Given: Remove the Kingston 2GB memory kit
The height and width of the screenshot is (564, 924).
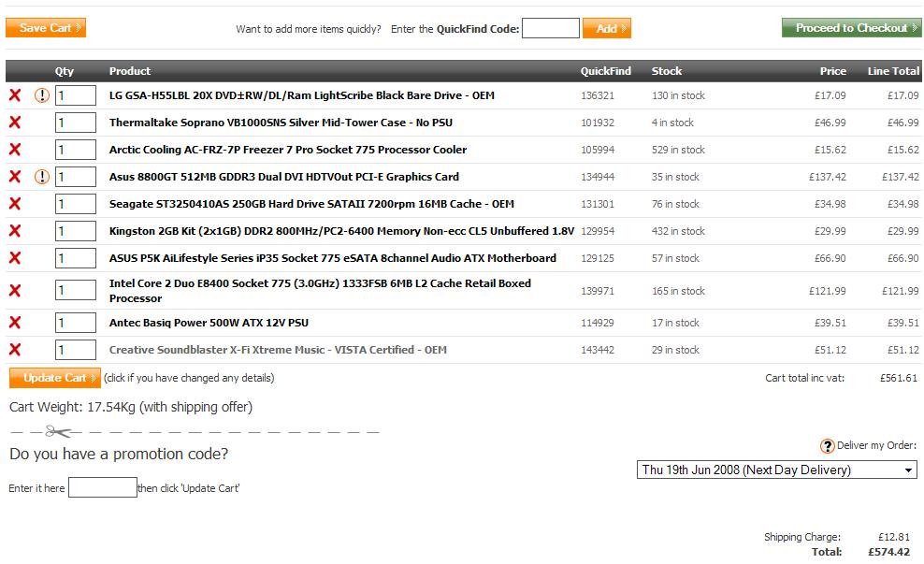Looking at the screenshot, I should [x=15, y=230].
